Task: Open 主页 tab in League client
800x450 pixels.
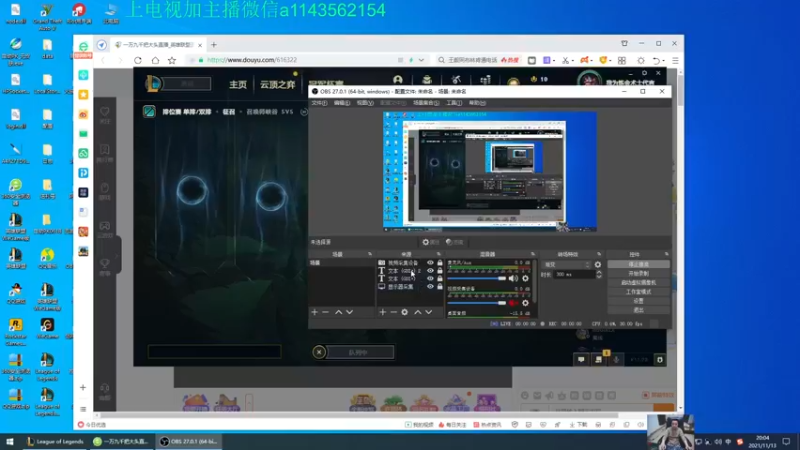Action: (238, 84)
